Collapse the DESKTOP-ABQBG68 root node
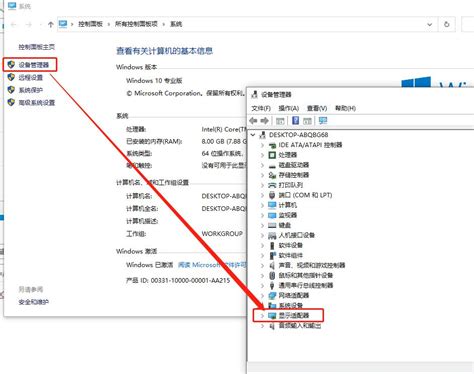The width and height of the screenshot is (474, 374). (253, 135)
